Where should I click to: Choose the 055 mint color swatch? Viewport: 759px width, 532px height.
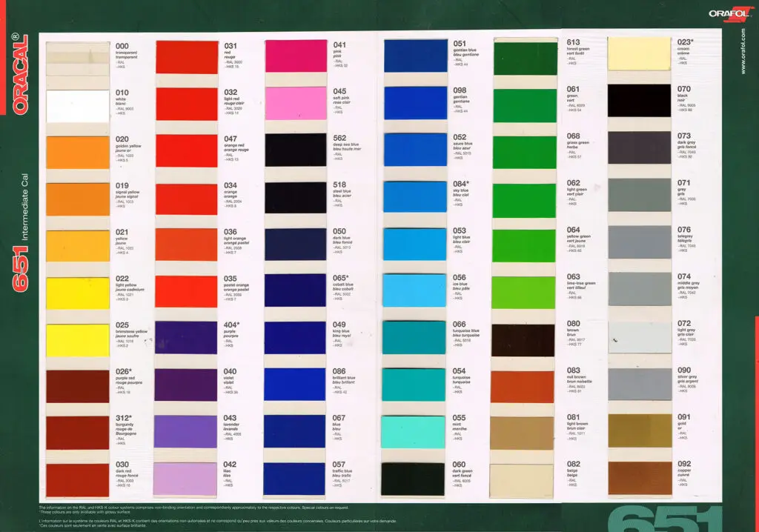tap(415, 430)
